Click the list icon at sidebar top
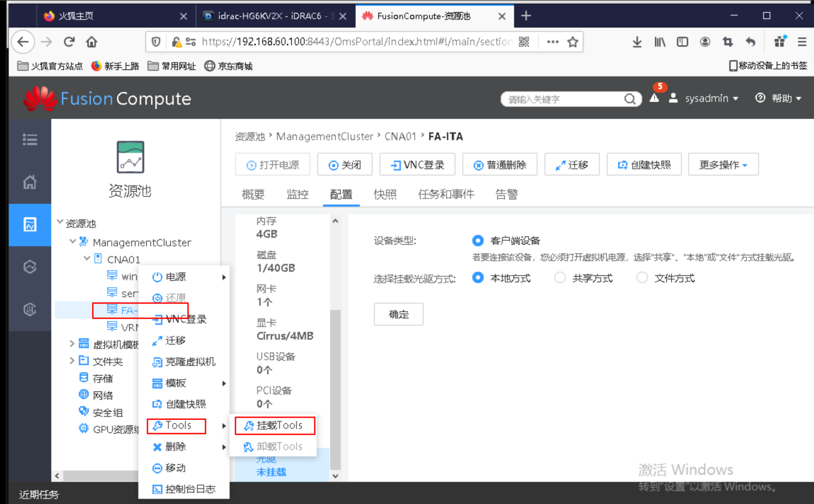Screen dimensions: 814x504 pyautogui.click(x=30, y=139)
